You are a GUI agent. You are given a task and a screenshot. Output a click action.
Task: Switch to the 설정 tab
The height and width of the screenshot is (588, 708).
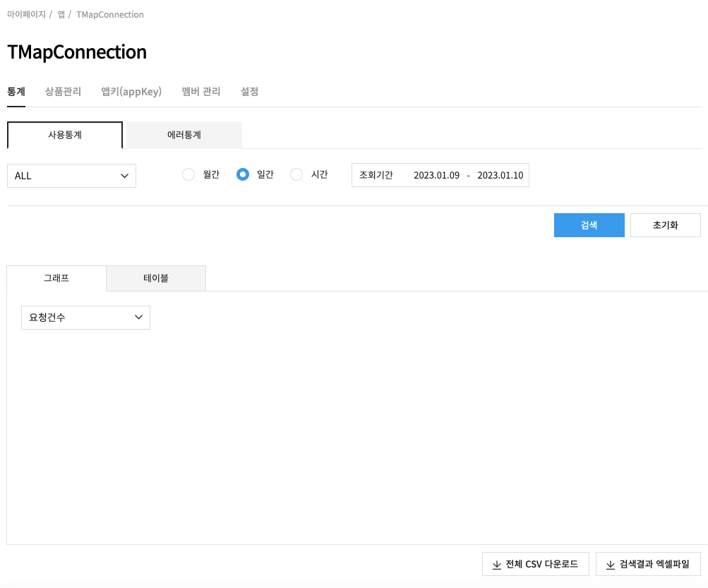coord(249,92)
